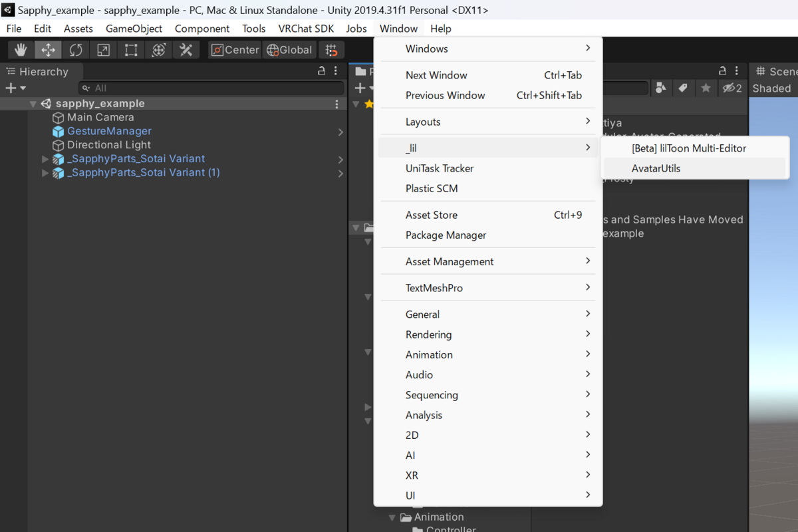
Task: Click the Hierarchy search field
Action: pos(211,88)
